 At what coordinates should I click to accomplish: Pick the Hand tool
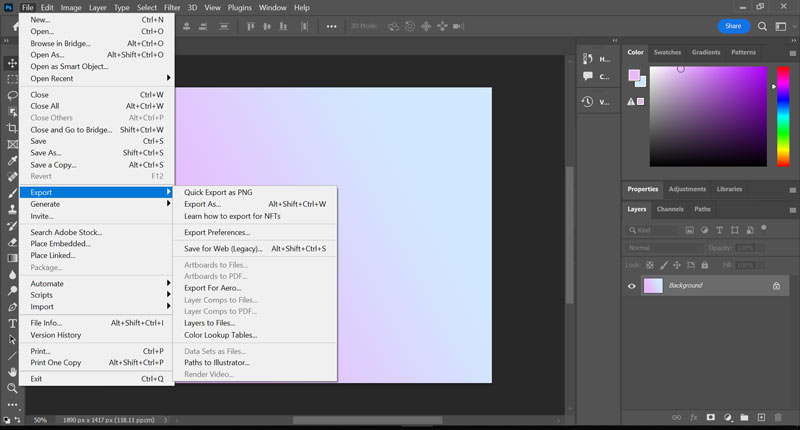(12, 371)
